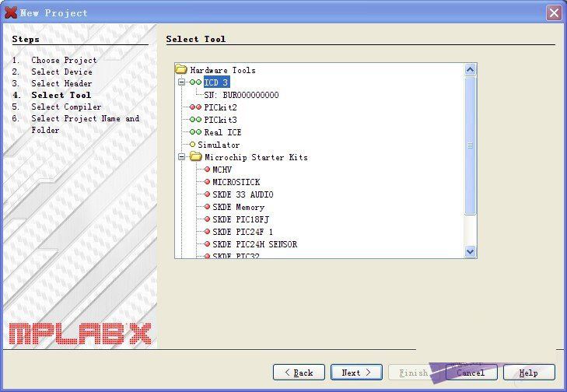Click the red dot beside SKDE PIC24H SENSOR

(207, 244)
